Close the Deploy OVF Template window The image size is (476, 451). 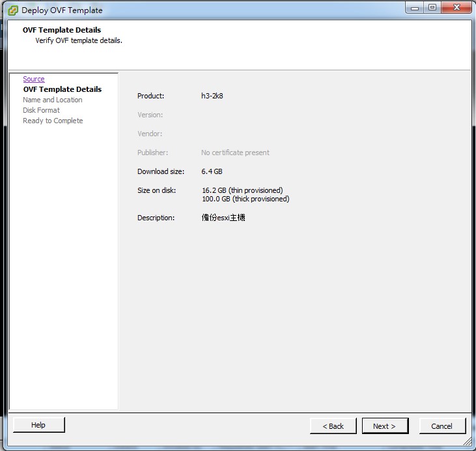point(456,8)
